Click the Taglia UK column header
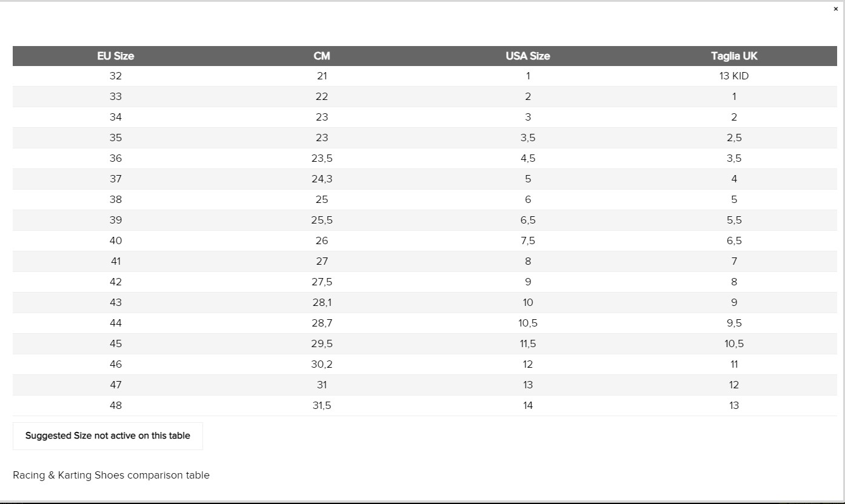 pos(734,56)
